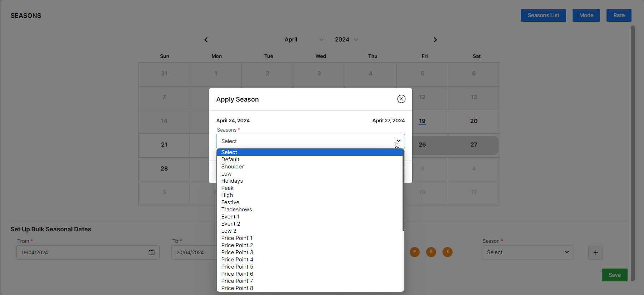This screenshot has width=644, height=295.
Task: Select Holidays from the seasons list
Action: point(232,181)
